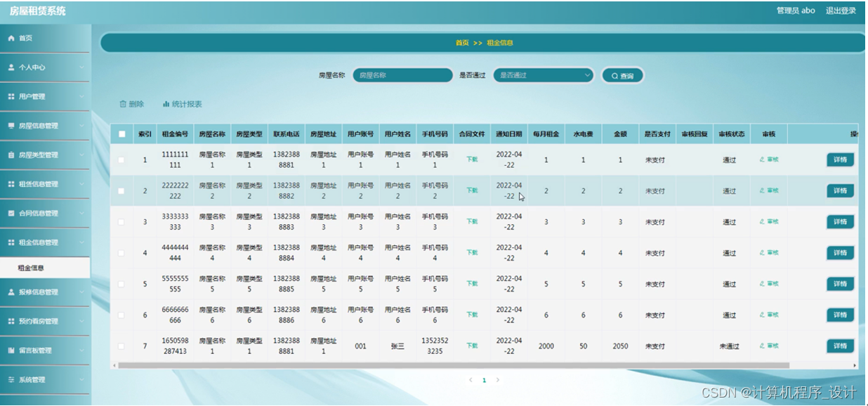Viewport: 868px width, 406px height.
Task: Check the checkbox for row 6
Action: pos(121,315)
